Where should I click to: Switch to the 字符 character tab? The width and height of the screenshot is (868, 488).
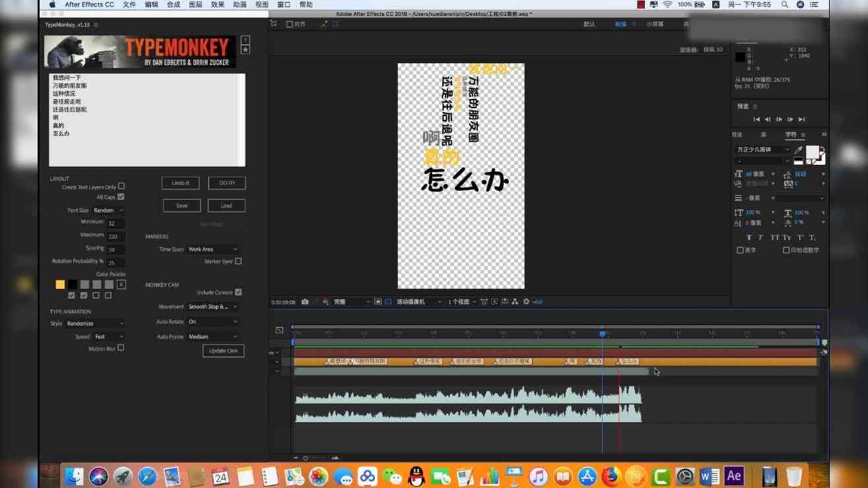coord(791,135)
